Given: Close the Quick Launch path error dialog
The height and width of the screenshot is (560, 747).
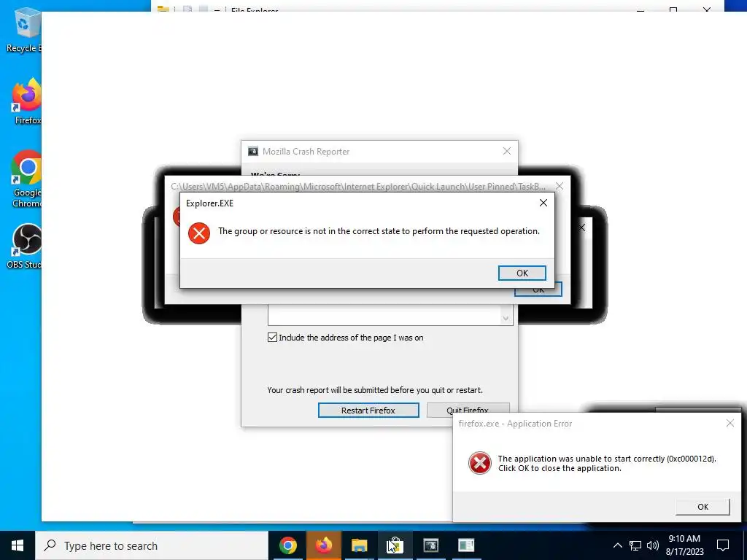Looking at the screenshot, I should 560,186.
